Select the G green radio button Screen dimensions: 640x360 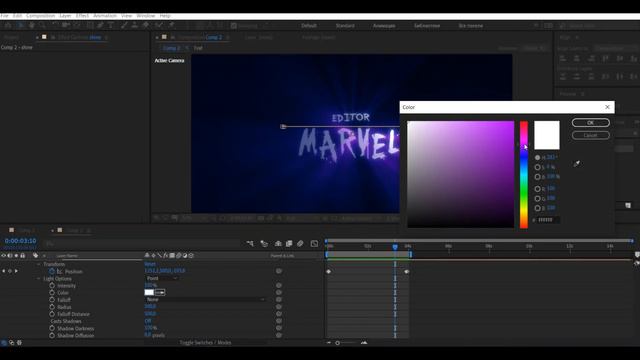click(x=538, y=198)
